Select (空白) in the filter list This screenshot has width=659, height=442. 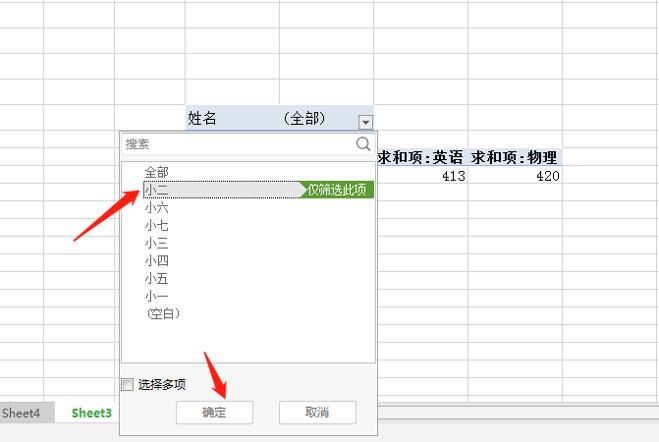(163, 313)
